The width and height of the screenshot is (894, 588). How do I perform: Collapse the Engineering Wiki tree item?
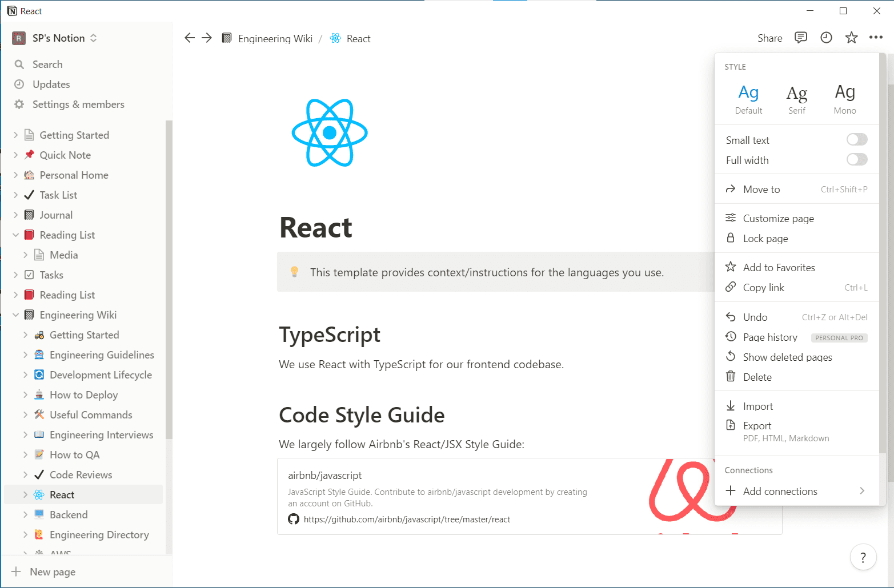tap(16, 315)
